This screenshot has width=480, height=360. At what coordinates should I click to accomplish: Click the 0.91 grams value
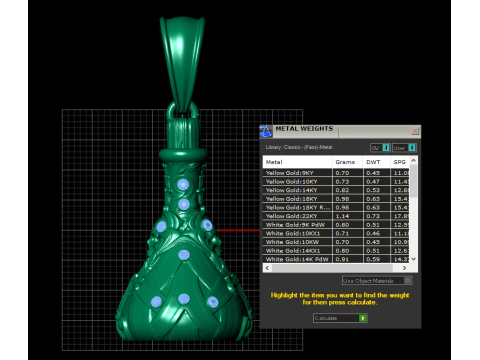[342, 259]
